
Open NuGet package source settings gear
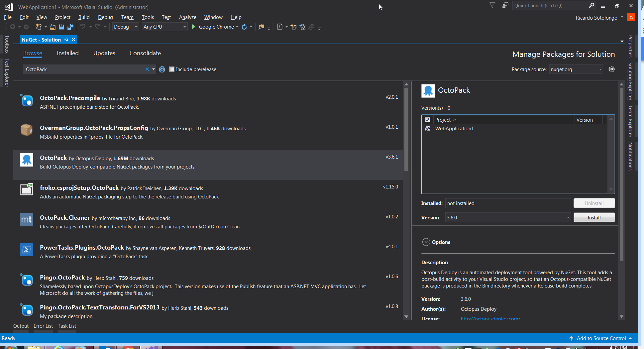[x=611, y=69]
